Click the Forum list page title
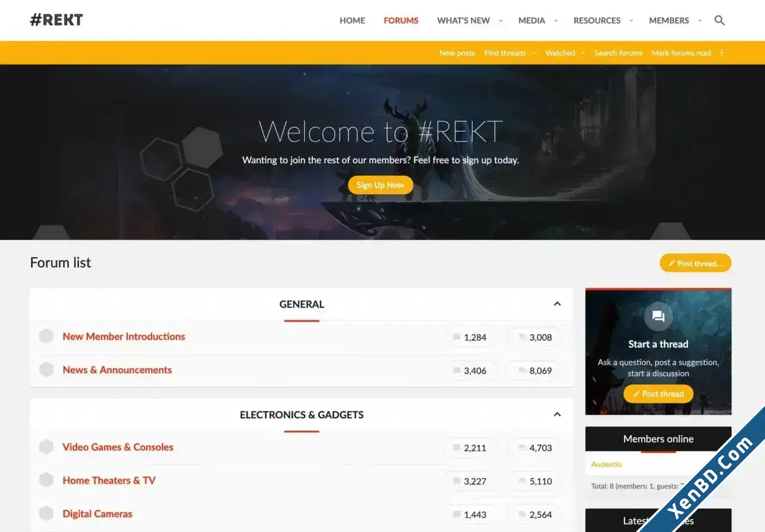This screenshot has width=765, height=532. point(60,262)
